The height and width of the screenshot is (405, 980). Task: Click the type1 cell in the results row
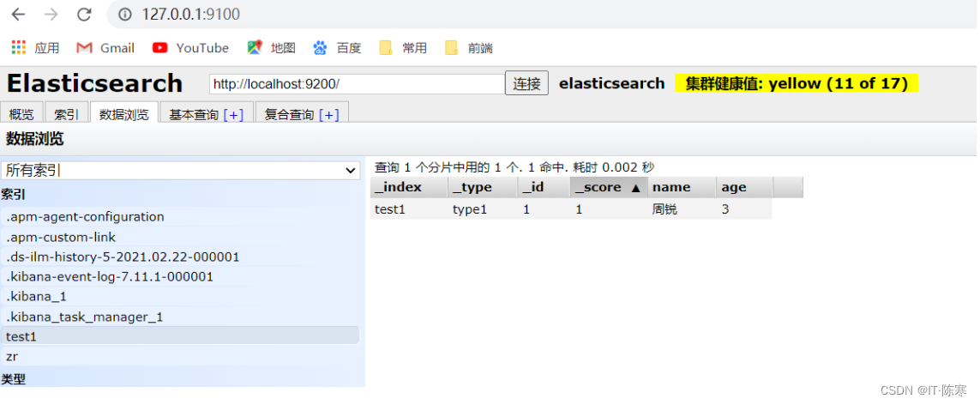[x=483, y=210]
